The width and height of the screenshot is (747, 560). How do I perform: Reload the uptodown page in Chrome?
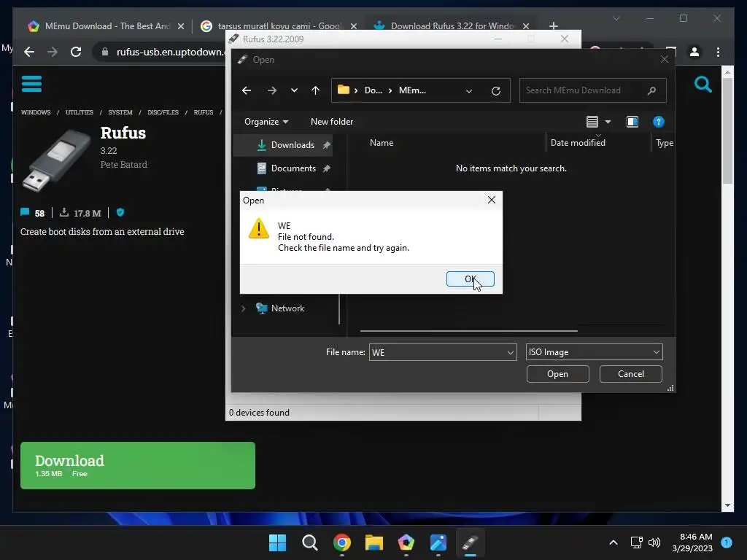[76, 52]
